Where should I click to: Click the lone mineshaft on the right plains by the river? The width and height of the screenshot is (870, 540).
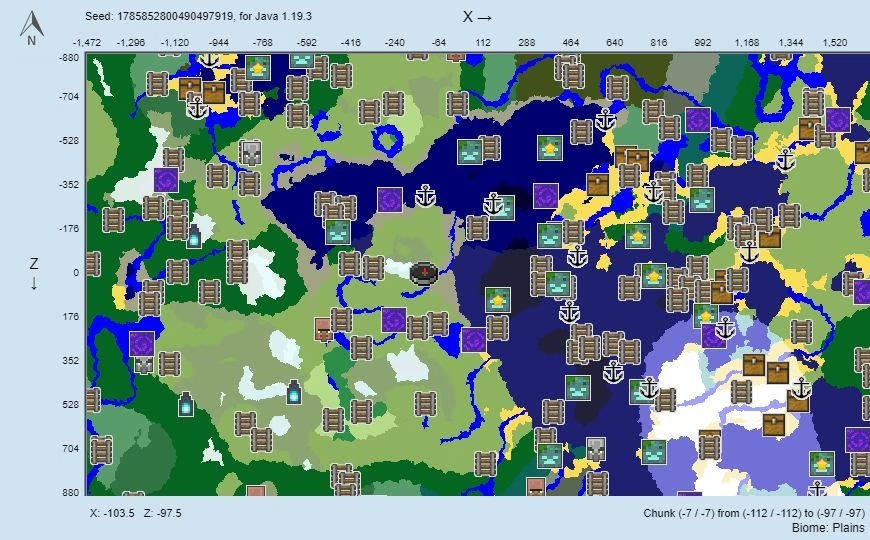[x=801, y=331]
